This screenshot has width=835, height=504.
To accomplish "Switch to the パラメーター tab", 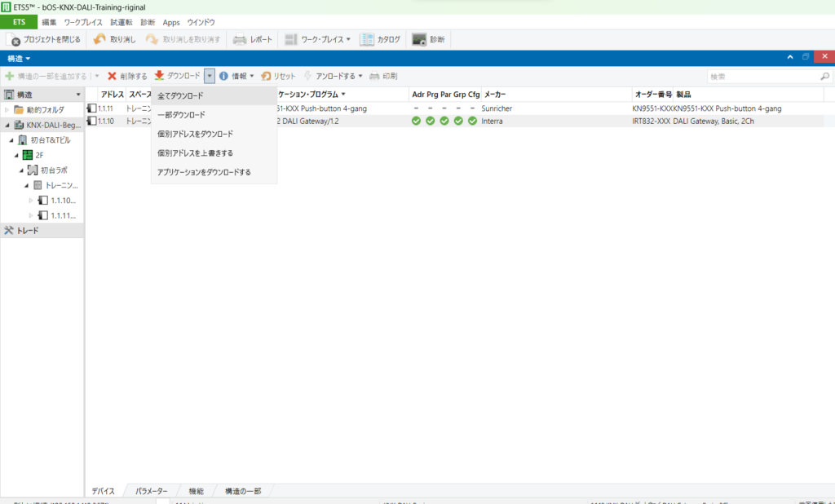I will 151,491.
